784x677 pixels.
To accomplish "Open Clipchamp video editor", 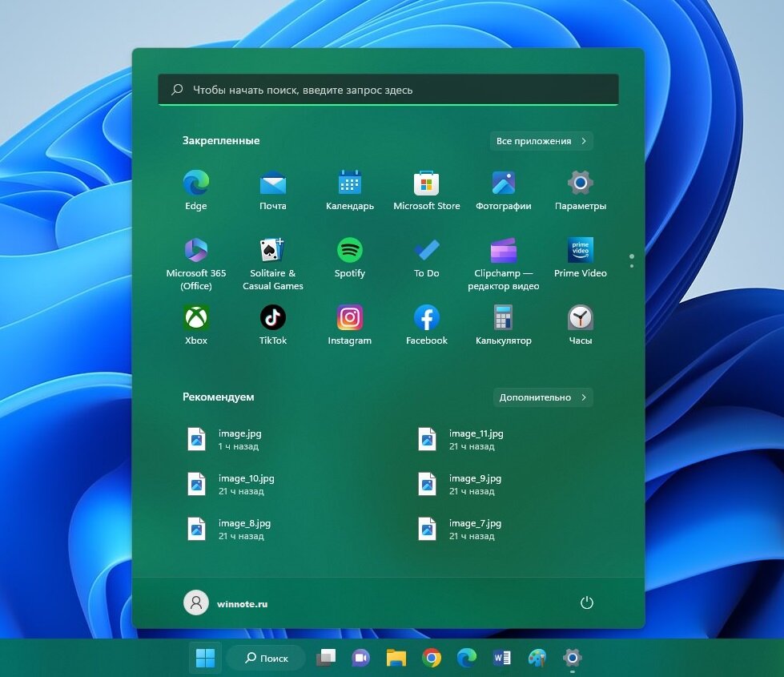I will (x=504, y=264).
